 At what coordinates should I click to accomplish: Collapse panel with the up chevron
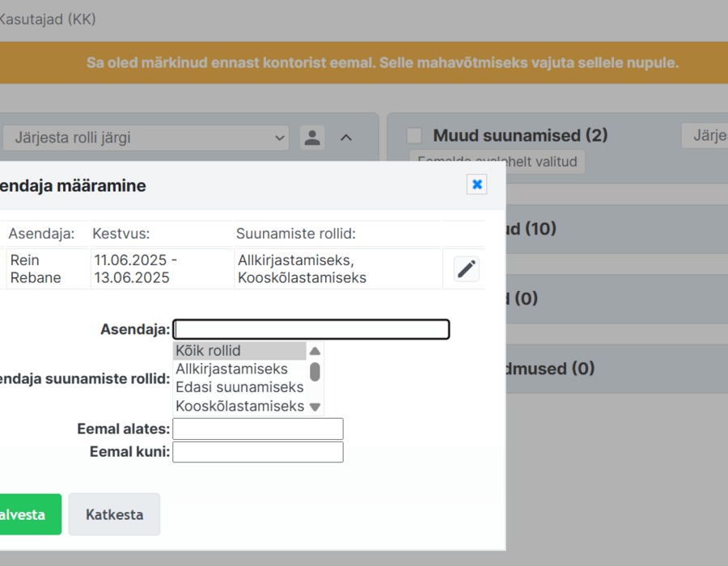[346, 137]
